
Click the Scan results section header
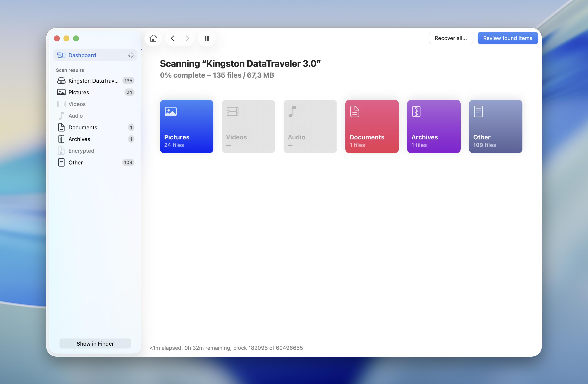pos(70,70)
